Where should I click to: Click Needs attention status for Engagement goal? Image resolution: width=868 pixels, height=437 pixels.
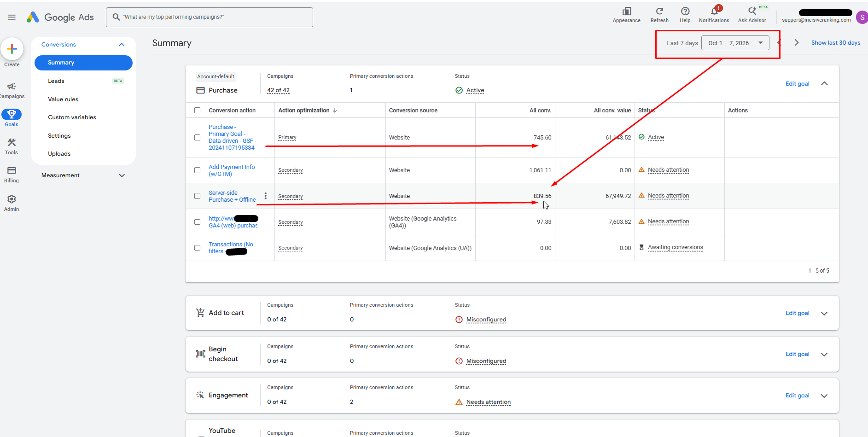tap(488, 402)
